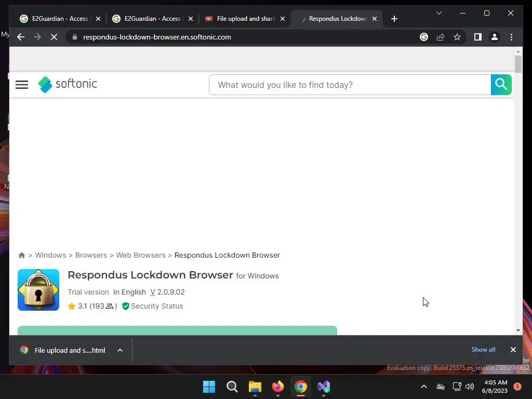The image size is (532, 399).
Task: Toggle the Chrome side panel
Action: pos(478,37)
